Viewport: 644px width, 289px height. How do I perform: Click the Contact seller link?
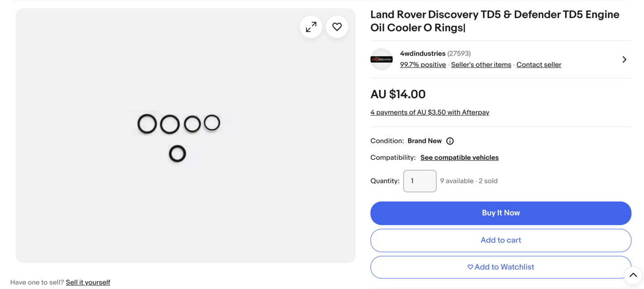pos(538,64)
